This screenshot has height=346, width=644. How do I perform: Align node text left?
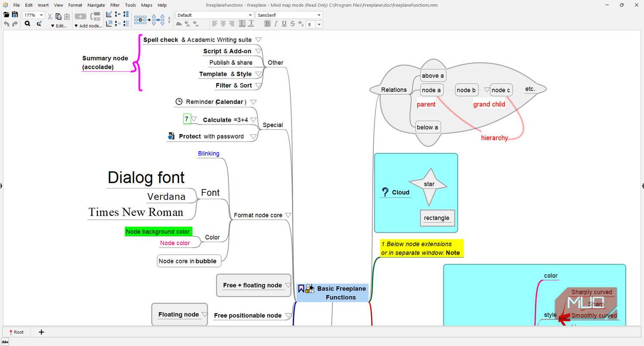tap(214, 24)
